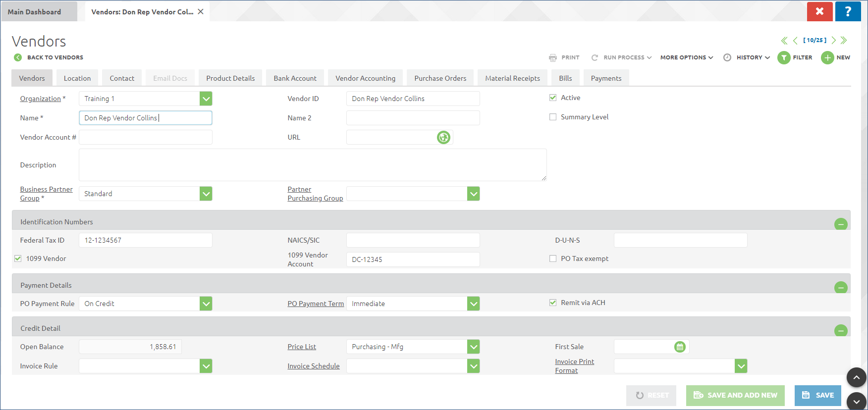Click the Back to Vendors arrow icon

point(18,57)
